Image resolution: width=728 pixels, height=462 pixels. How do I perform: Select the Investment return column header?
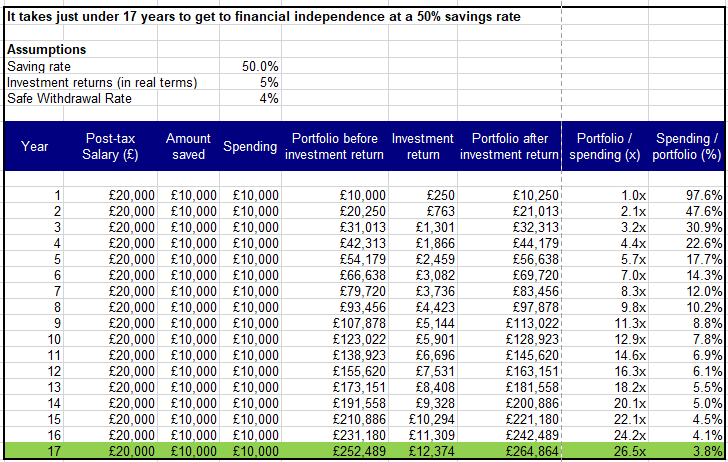point(423,146)
